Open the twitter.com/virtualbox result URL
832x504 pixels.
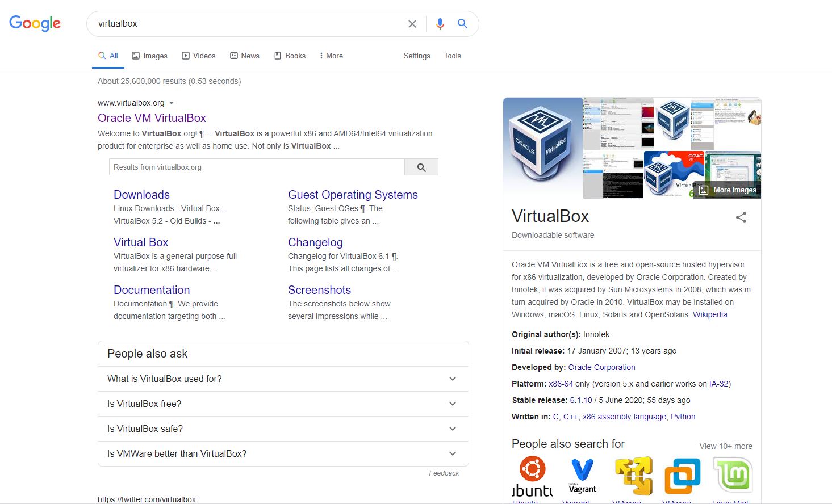[147, 499]
